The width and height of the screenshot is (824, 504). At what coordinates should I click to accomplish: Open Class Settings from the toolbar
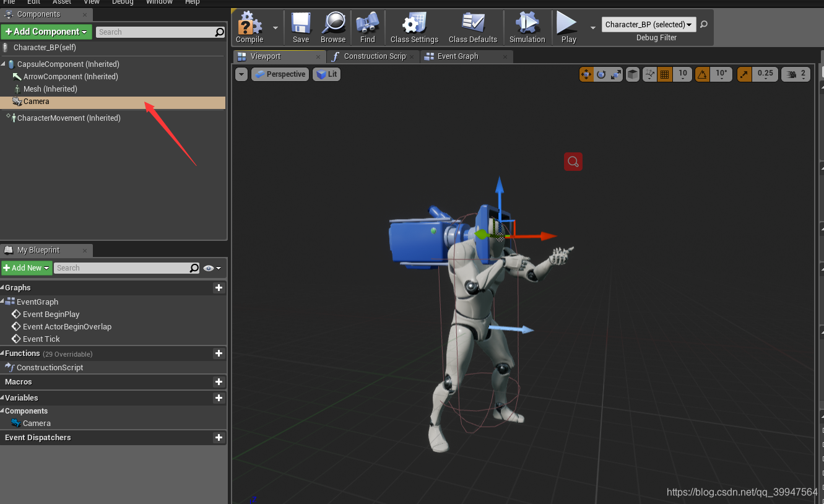coord(414,28)
